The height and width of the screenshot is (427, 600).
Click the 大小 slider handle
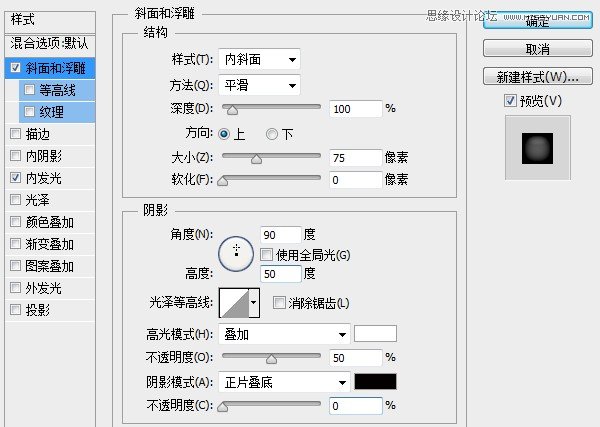256,159
